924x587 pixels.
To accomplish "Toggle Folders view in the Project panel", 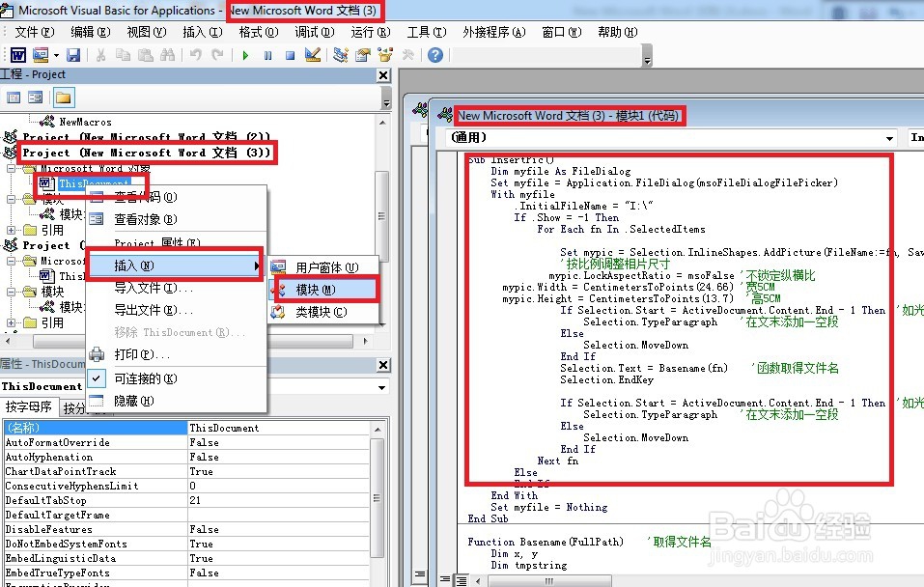I will [x=63, y=98].
